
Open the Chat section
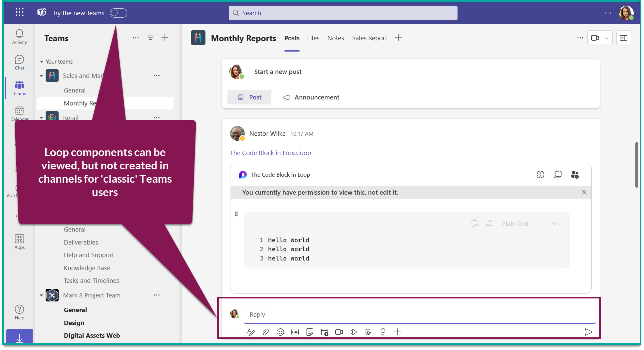[x=19, y=62]
